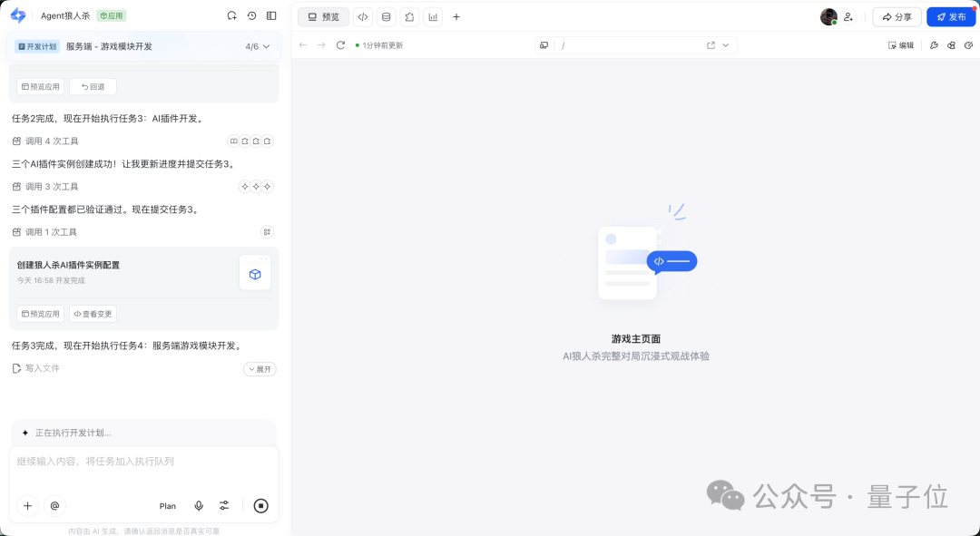The height and width of the screenshot is (536, 980).
Task: Expand the 调用 1 次工具 row
Action: [143, 232]
